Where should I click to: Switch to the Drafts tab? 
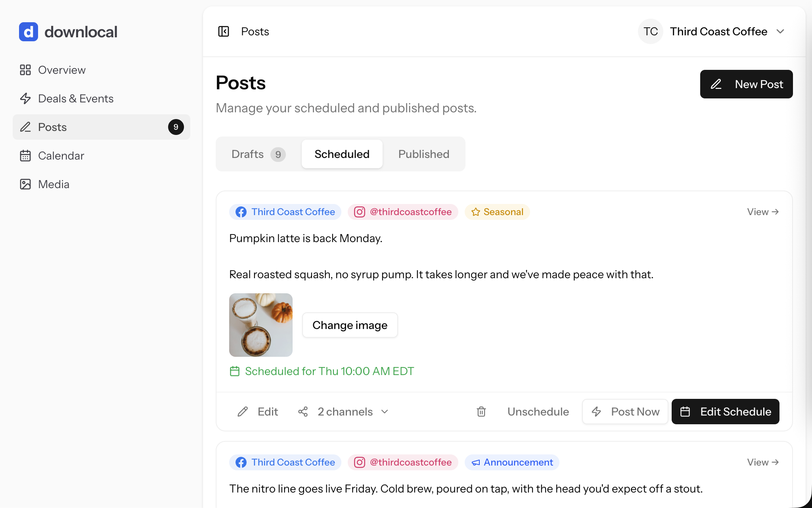[x=259, y=154]
